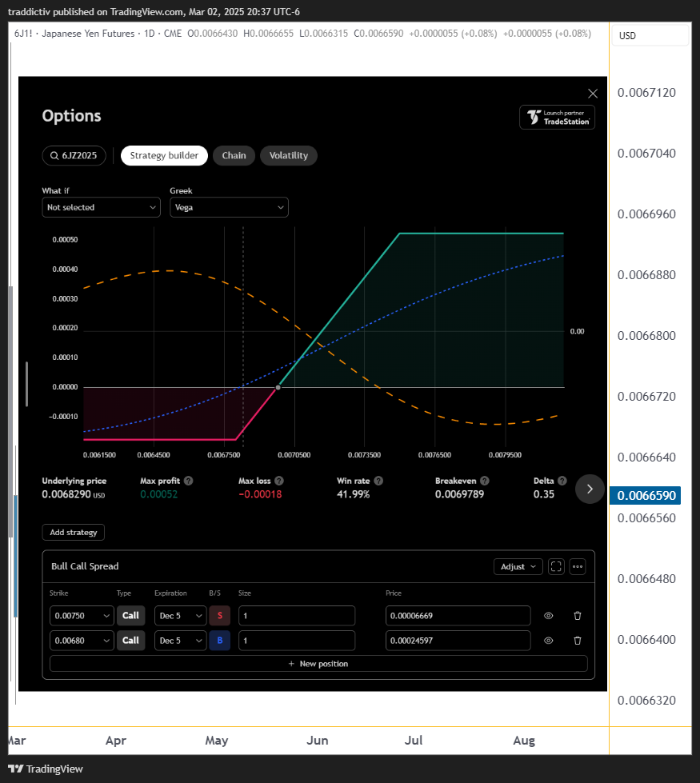Click the Win rate value 41.99%
700x783 pixels.
tap(354, 494)
